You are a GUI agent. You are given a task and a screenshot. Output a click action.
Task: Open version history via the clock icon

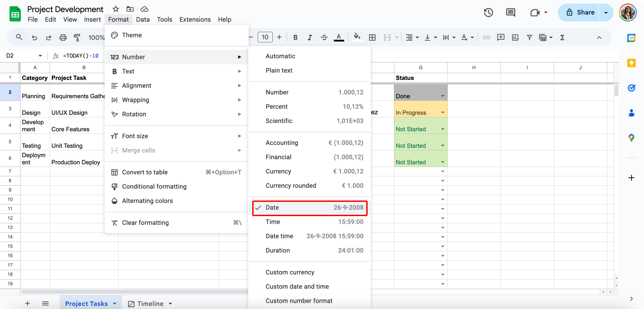(488, 13)
